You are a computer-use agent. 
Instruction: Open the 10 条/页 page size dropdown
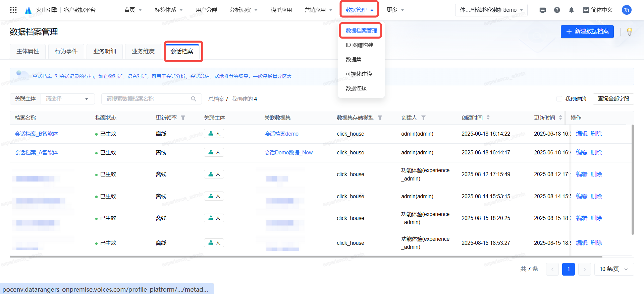(614, 269)
